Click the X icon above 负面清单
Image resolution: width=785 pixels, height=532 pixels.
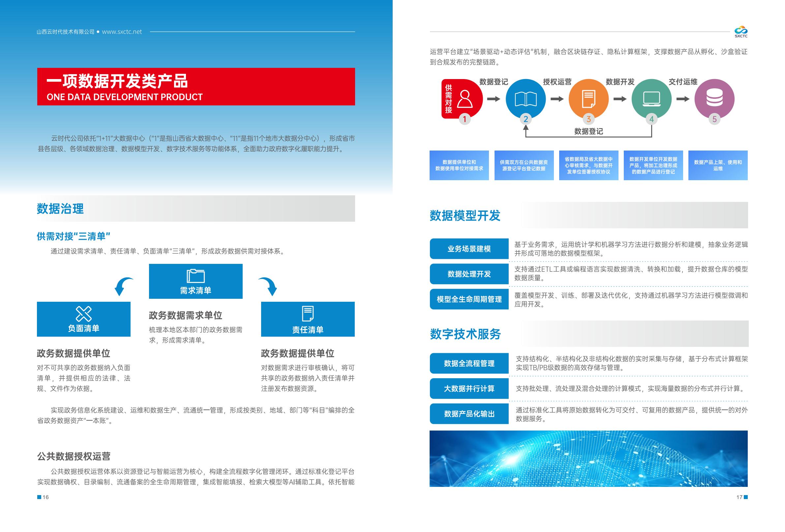click(x=83, y=314)
